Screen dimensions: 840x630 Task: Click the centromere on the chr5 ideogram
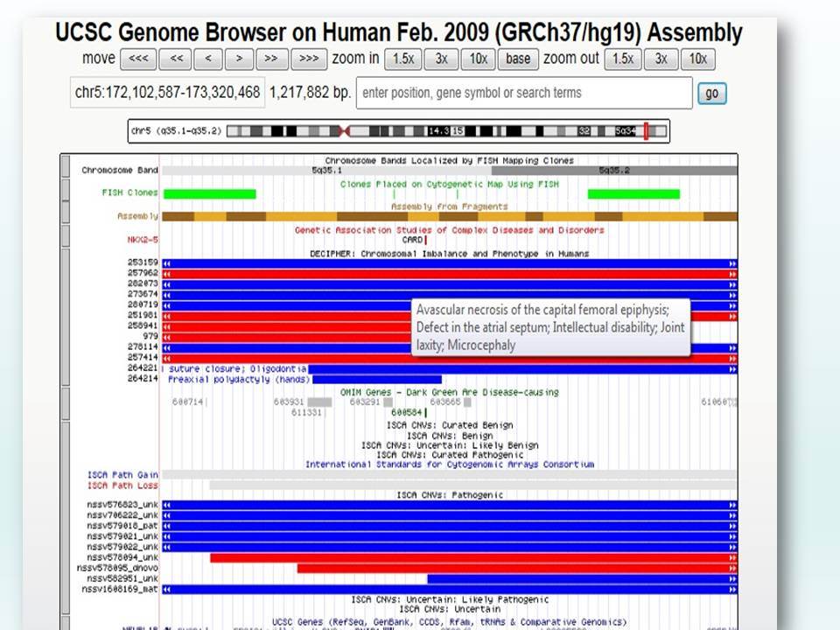pyautogui.click(x=345, y=131)
